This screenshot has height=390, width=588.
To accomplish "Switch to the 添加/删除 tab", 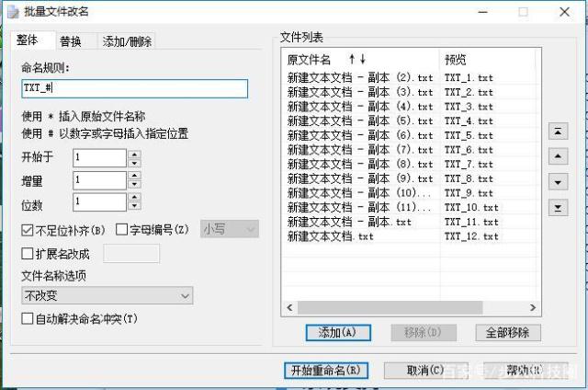I will [127, 41].
